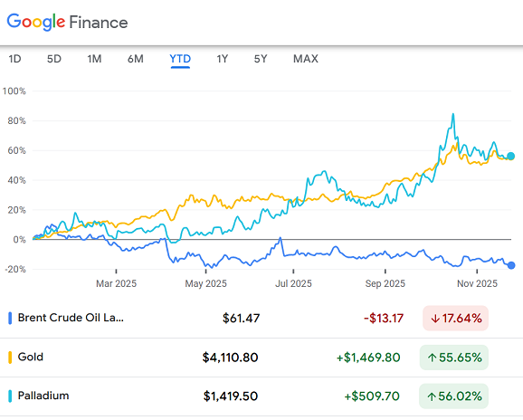Select the YTD range tab
523x420 pixels.
[x=180, y=59]
